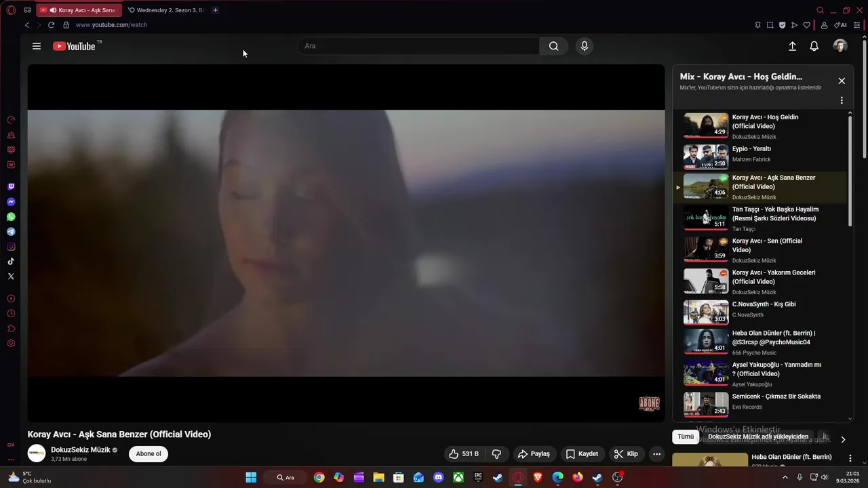Open TikTok in Opera sidebar
The image size is (868, 488).
(11, 262)
